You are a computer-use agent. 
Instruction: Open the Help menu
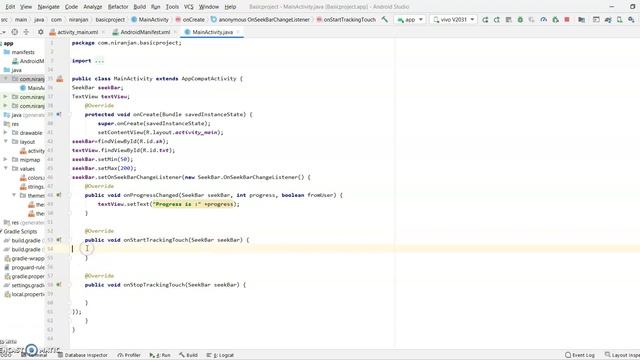[x=230, y=7]
